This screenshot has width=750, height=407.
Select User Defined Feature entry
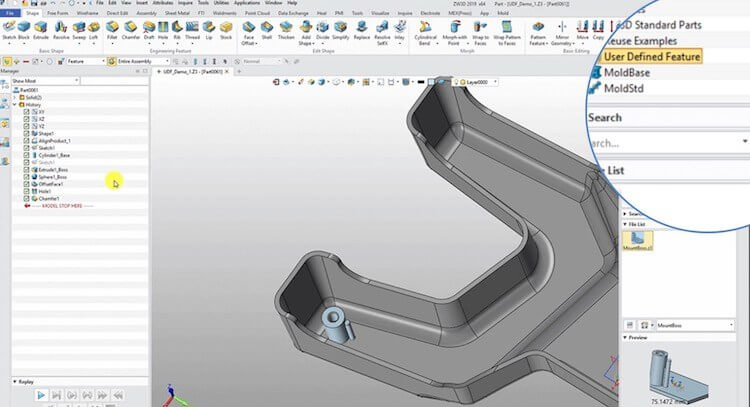[x=652, y=56]
